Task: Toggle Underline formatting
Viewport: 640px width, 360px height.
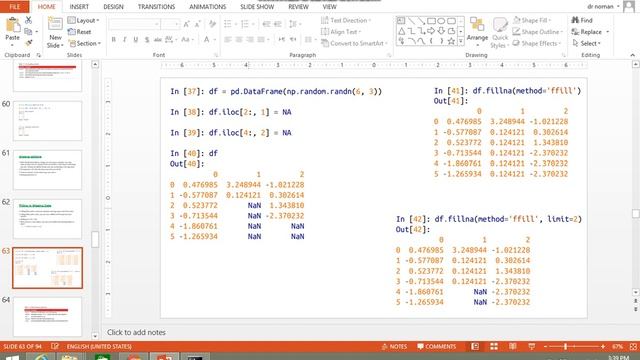Action: point(136,40)
